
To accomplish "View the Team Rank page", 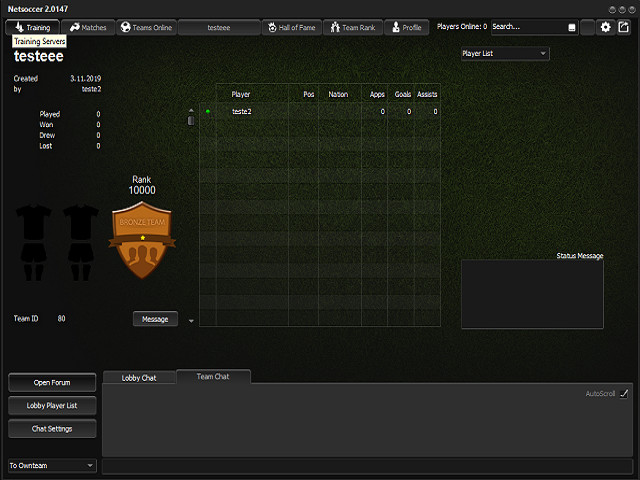I will point(351,27).
